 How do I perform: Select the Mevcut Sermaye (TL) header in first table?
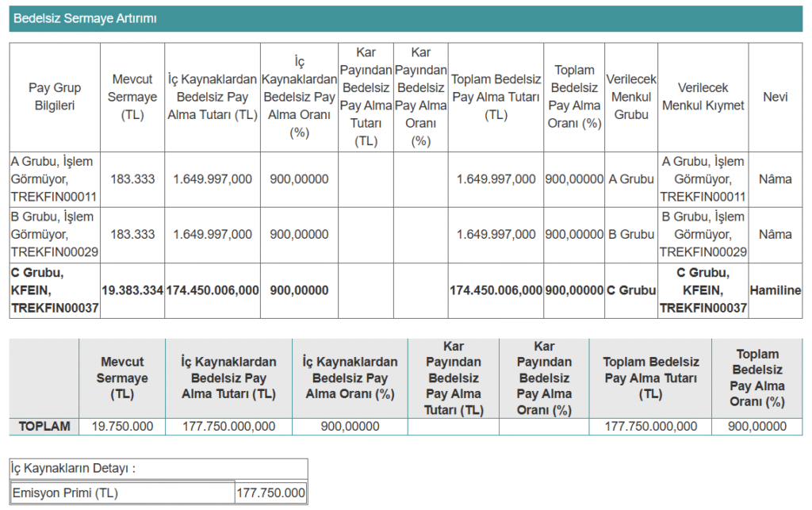tap(132, 97)
